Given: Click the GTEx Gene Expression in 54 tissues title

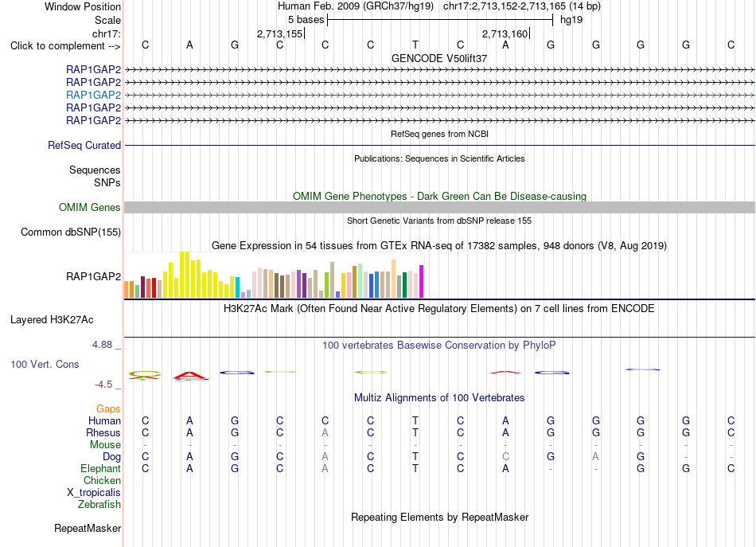Looking at the screenshot, I should click(x=439, y=245).
